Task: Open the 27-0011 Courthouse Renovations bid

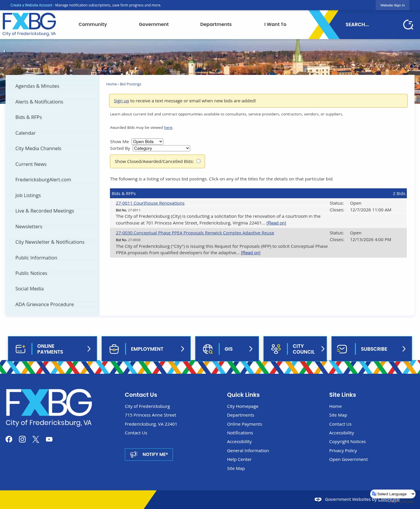Action: point(150,203)
